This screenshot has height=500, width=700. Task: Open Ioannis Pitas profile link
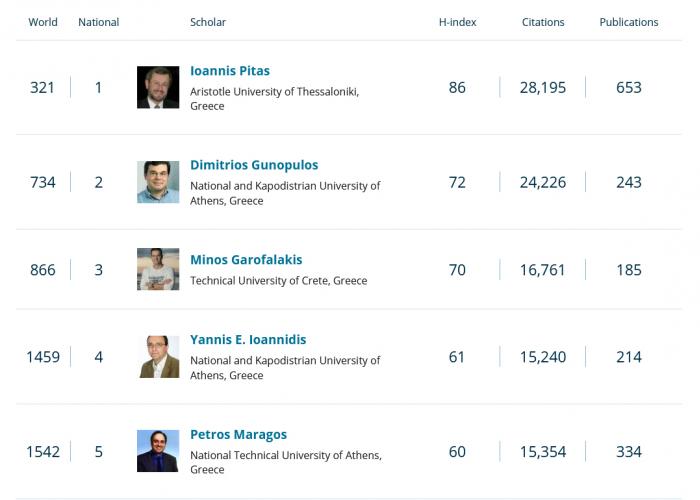pyautogui.click(x=229, y=71)
